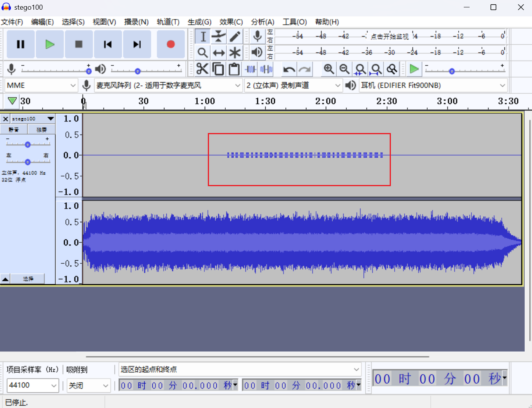Click the 1:30 mark on the timeline
Screen dimensions: 532x408
click(265, 101)
